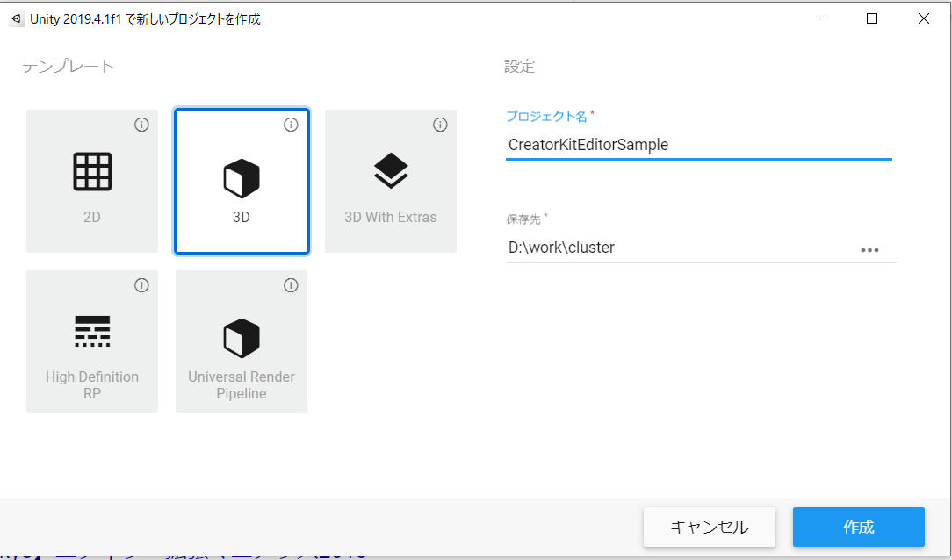
Task: Show info for the 3D template
Action: coord(291,125)
